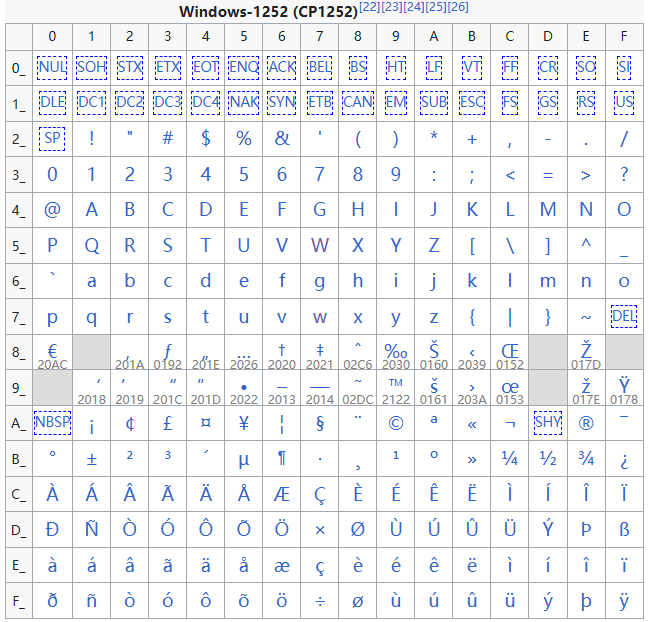Follow the [26] footnote link
The height and width of the screenshot is (622, 649).
pyautogui.click(x=458, y=7)
